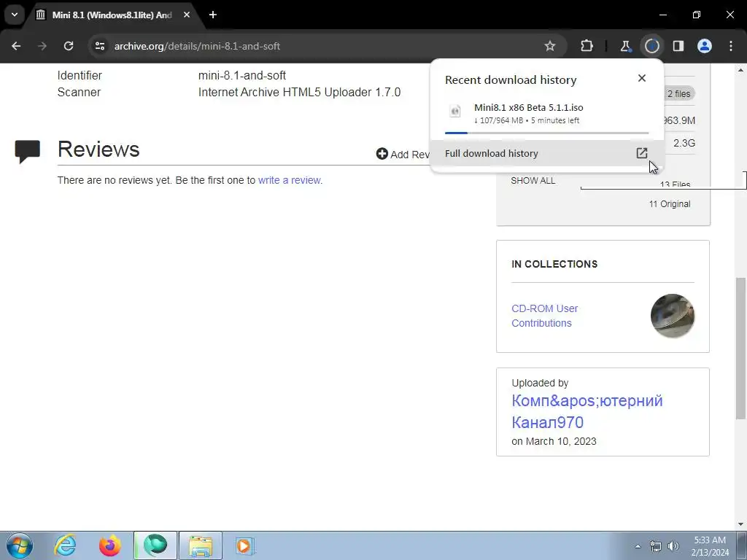
Task: Click the page vertical scrollbar thumb
Action: pos(740,349)
